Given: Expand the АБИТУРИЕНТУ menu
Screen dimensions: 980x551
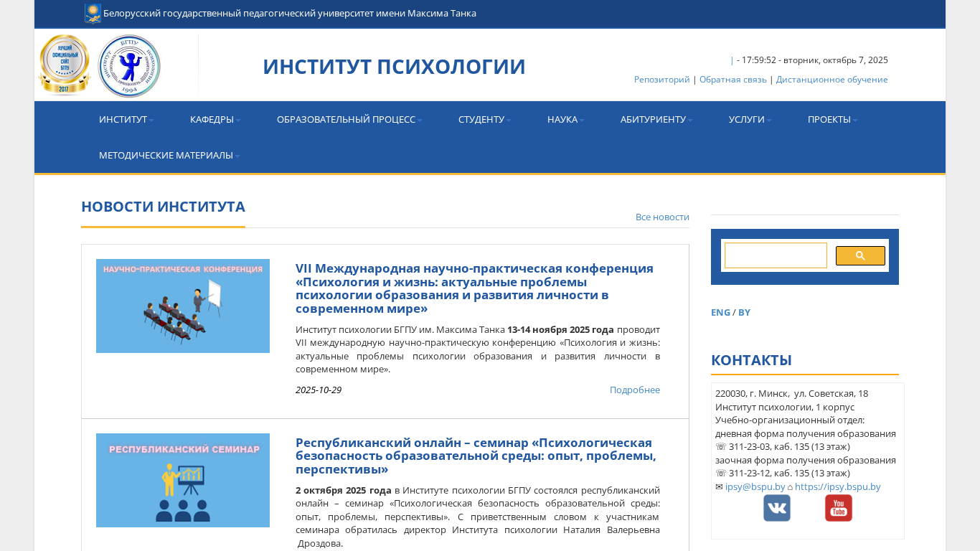Looking at the screenshot, I should pyautogui.click(x=656, y=119).
